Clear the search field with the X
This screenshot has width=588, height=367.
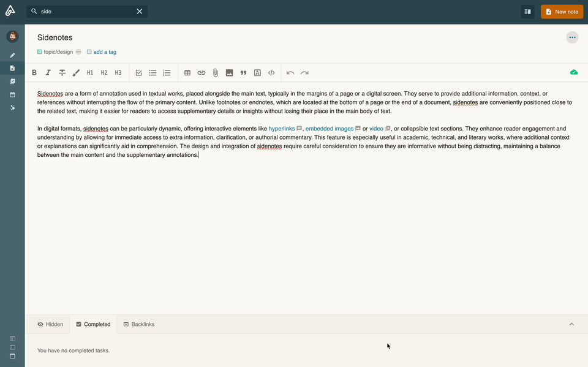[139, 11]
